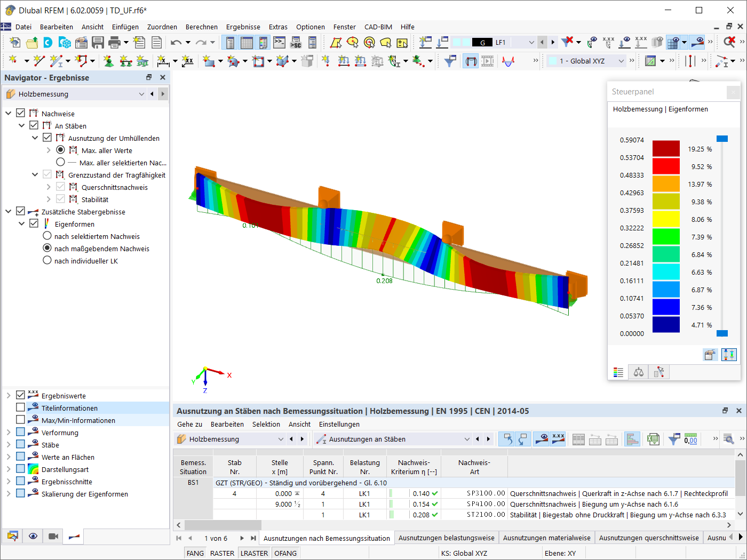Screen dimensions: 747x560
Task: Uncheck the Eigenformen checkbox
Action: 34,223
